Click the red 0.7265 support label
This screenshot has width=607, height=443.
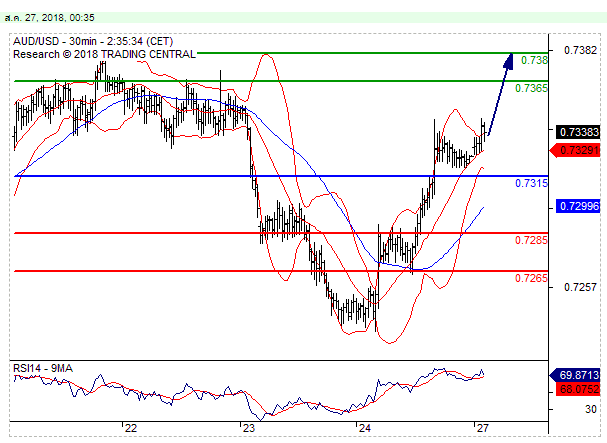tap(531, 278)
